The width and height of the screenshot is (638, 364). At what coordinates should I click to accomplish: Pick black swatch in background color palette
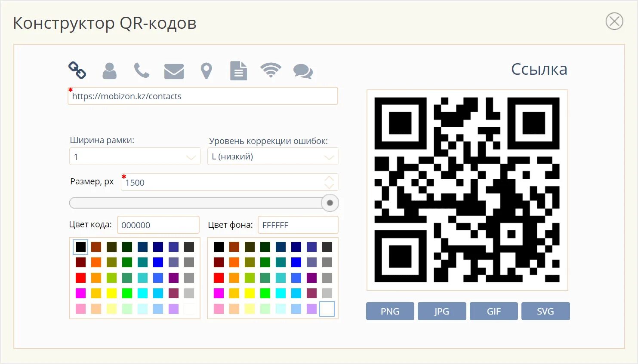[219, 247]
